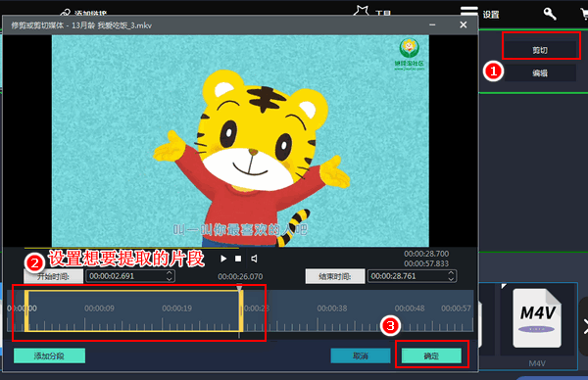Viewport: 588px width, 380px height.
Task: Click the 取消 cancel button
Action: point(361,356)
